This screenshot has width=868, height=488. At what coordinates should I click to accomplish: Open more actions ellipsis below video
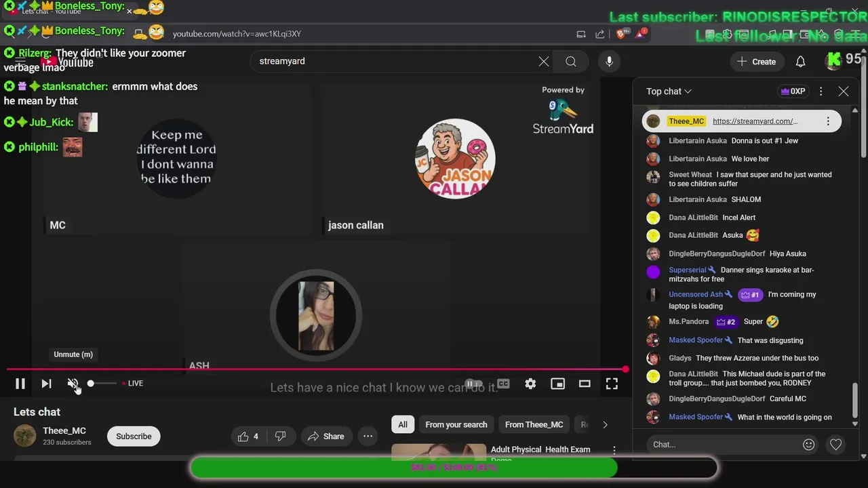click(368, 436)
